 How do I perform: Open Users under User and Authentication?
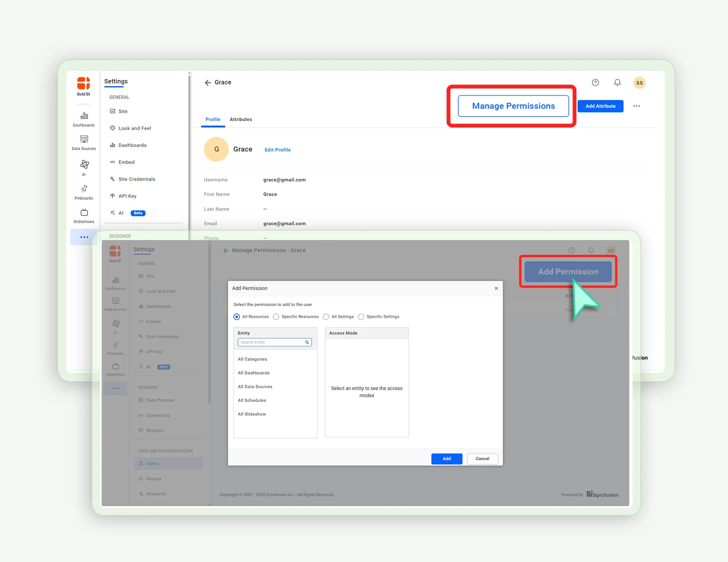pos(152,463)
